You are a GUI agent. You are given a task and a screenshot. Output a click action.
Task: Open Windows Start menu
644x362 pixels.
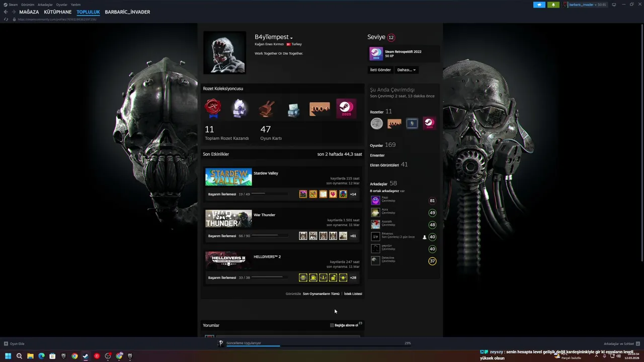point(8,356)
